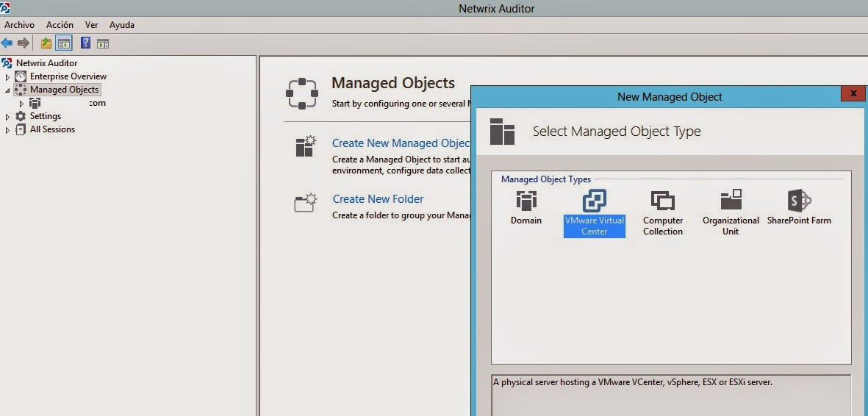Viewport: 868px width, 416px height.
Task: Open Help with the question mark icon
Action: (85, 43)
